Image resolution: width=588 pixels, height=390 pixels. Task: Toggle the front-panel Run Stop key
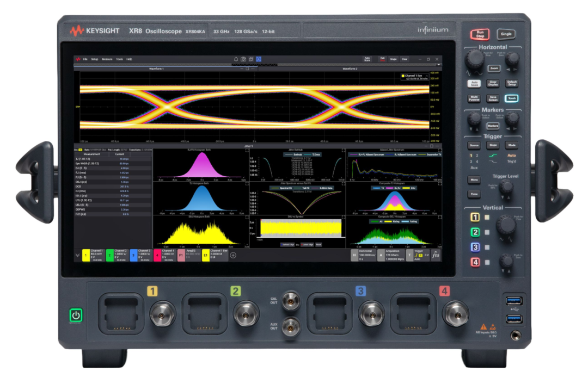click(480, 34)
